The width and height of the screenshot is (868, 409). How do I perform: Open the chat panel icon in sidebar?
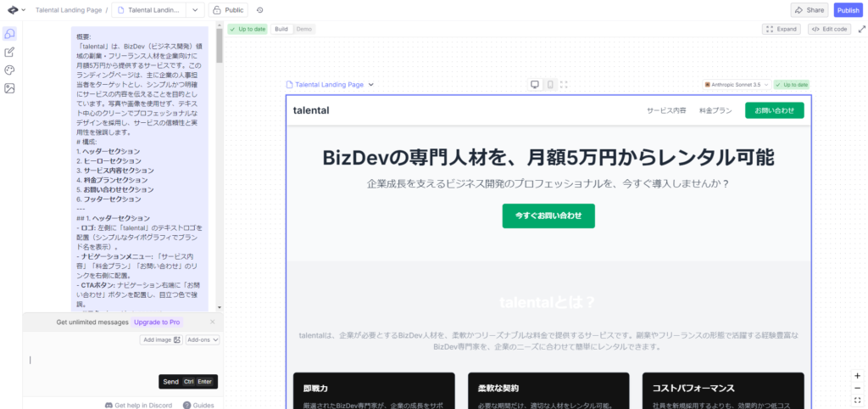coord(10,34)
